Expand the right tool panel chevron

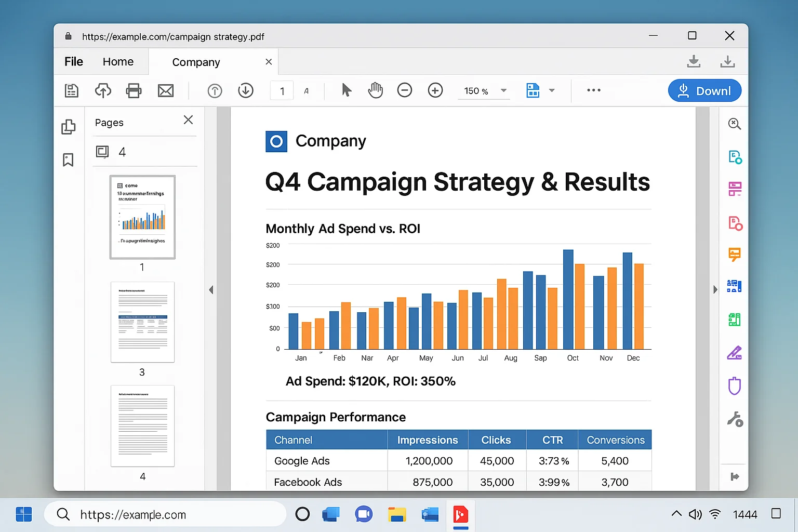click(x=715, y=289)
